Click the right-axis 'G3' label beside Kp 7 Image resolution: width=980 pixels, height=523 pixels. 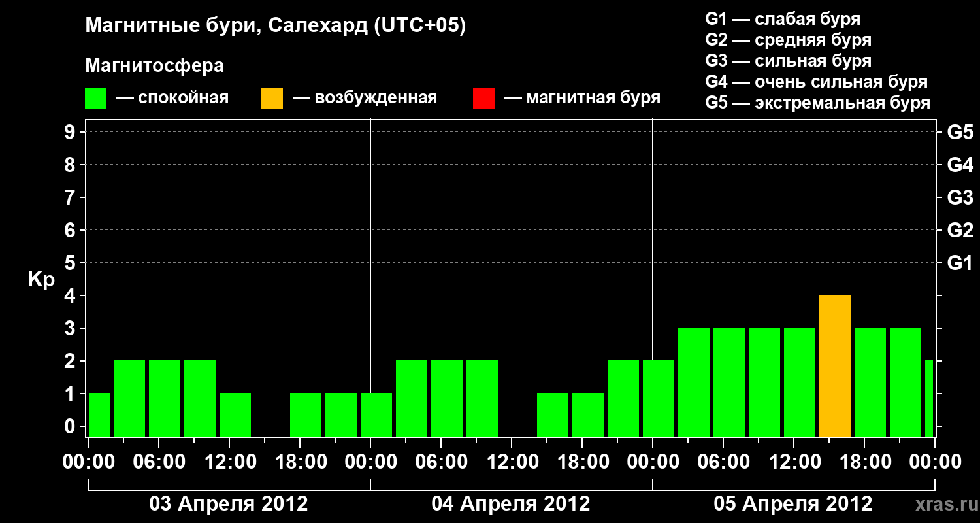tap(960, 197)
